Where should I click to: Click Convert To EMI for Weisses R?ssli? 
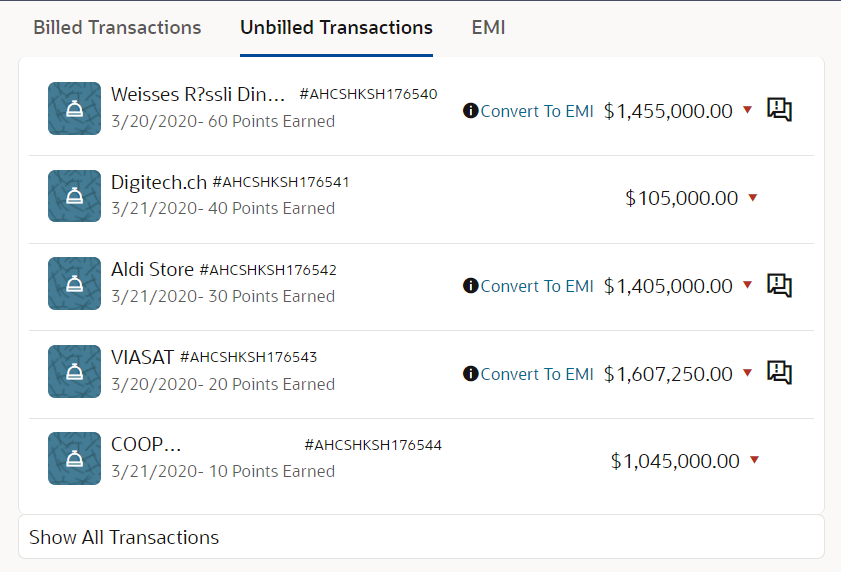(x=537, y=111)
